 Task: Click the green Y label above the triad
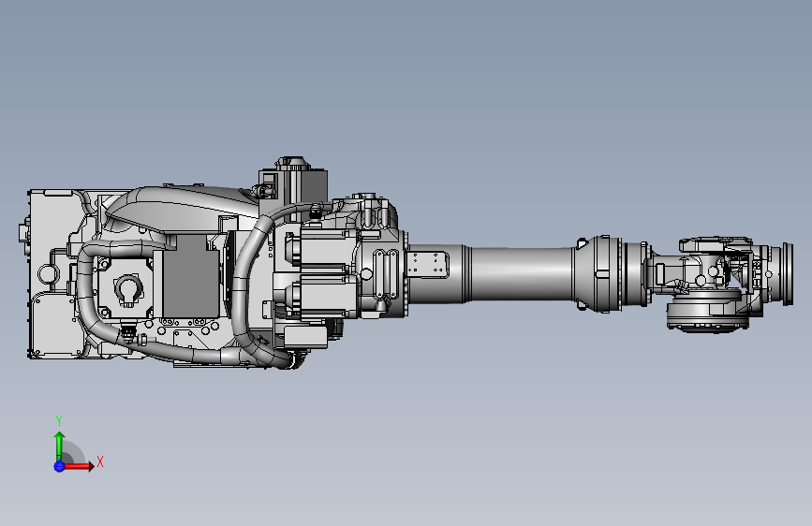59,421
